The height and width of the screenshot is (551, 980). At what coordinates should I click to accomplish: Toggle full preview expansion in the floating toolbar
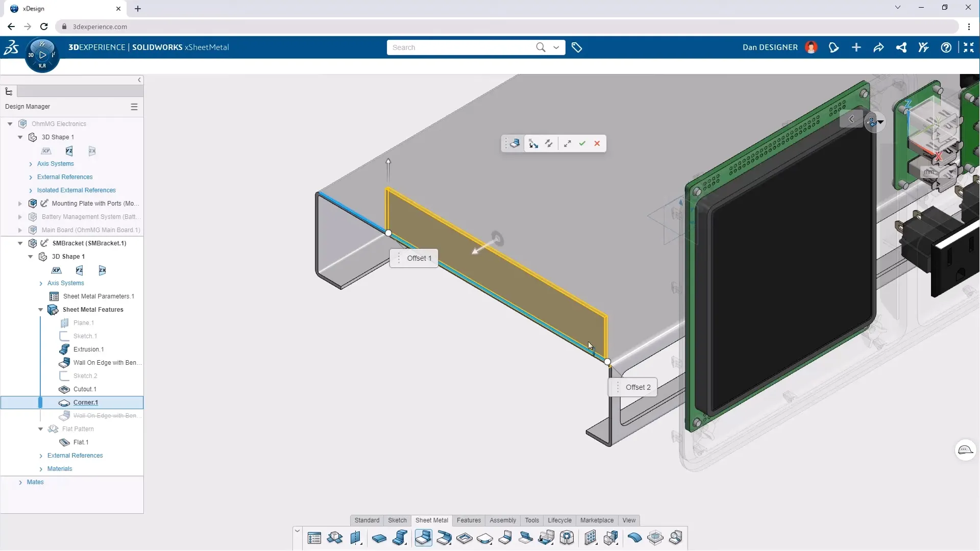tap(568, 143)
